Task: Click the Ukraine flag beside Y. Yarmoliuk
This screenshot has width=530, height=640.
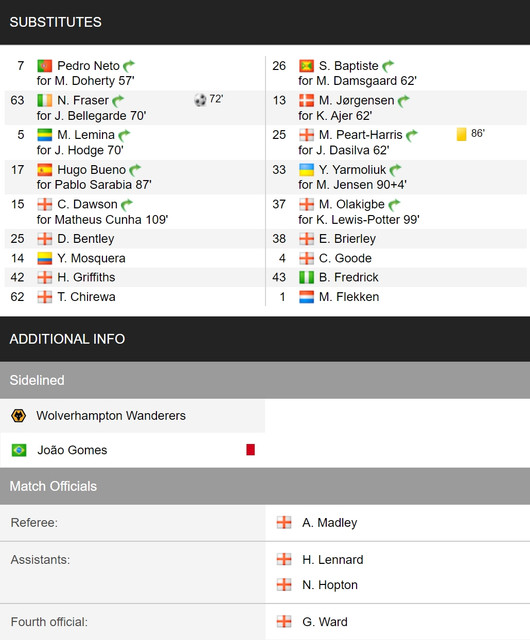Action: coord(306,169)
